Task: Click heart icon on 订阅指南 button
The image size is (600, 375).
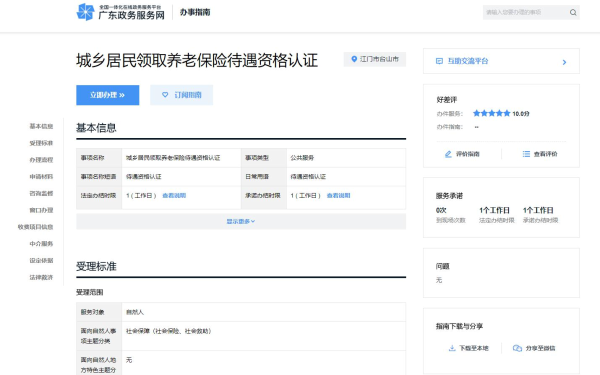Action: (x=165, y=95)
